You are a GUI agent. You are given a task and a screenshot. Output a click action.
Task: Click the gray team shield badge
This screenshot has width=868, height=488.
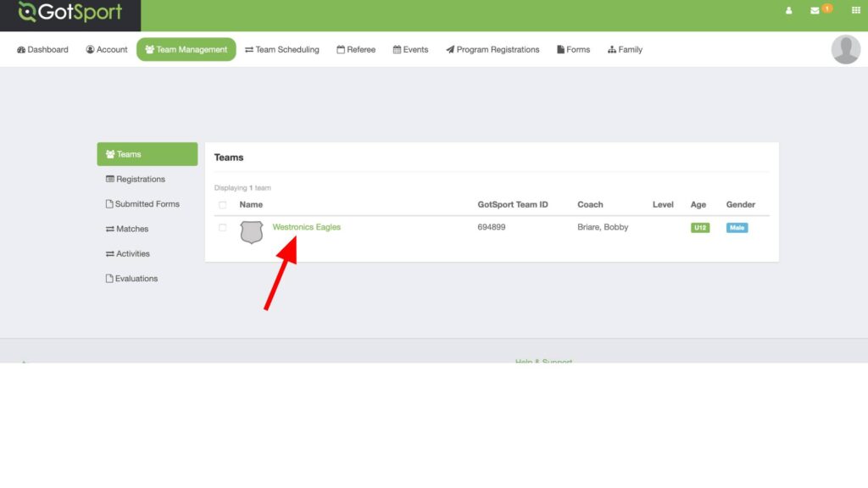252,231
